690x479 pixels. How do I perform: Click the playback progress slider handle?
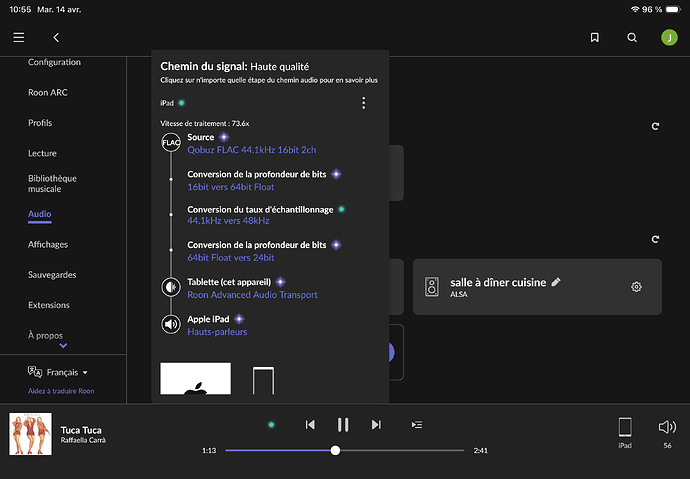coord(335,450)
